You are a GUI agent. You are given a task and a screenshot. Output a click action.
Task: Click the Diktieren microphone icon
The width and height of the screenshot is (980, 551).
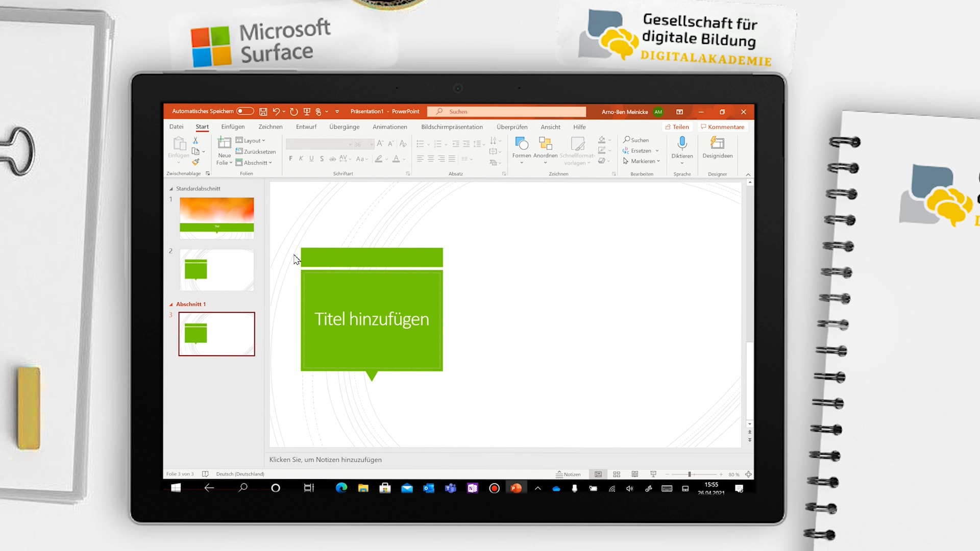[x=682, y=143]
